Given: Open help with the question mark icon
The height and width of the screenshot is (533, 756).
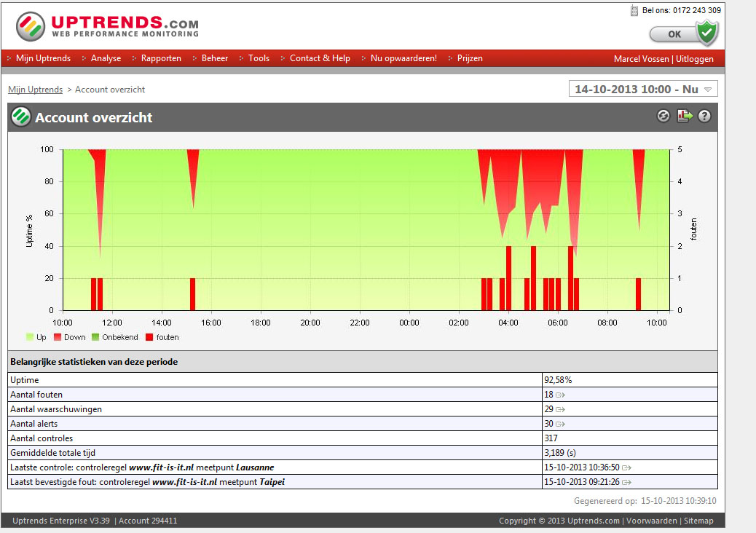Looking at the screenshot, I should pyautogui.click(x=704, y=116).
